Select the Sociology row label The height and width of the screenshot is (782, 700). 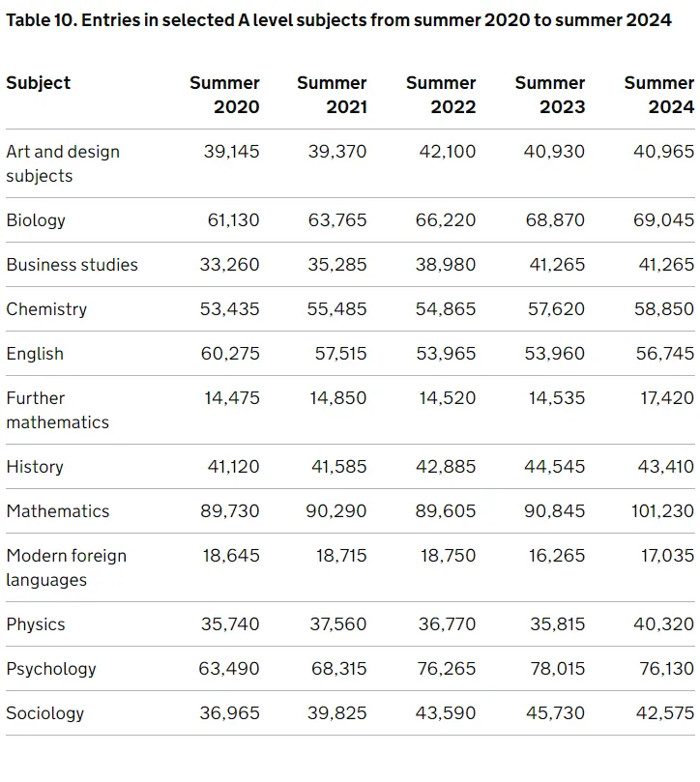(x=44, y=713)
